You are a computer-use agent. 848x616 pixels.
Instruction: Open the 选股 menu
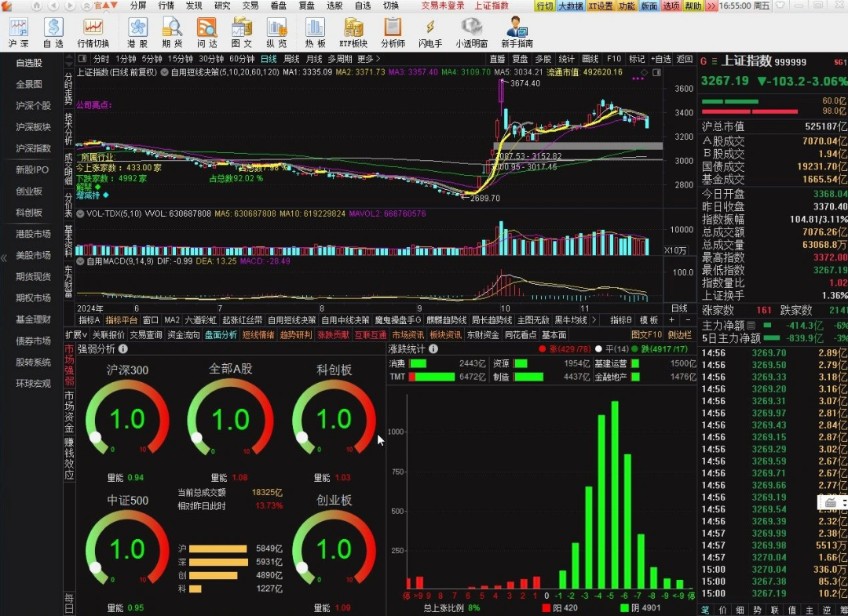[x=334, y=5]
